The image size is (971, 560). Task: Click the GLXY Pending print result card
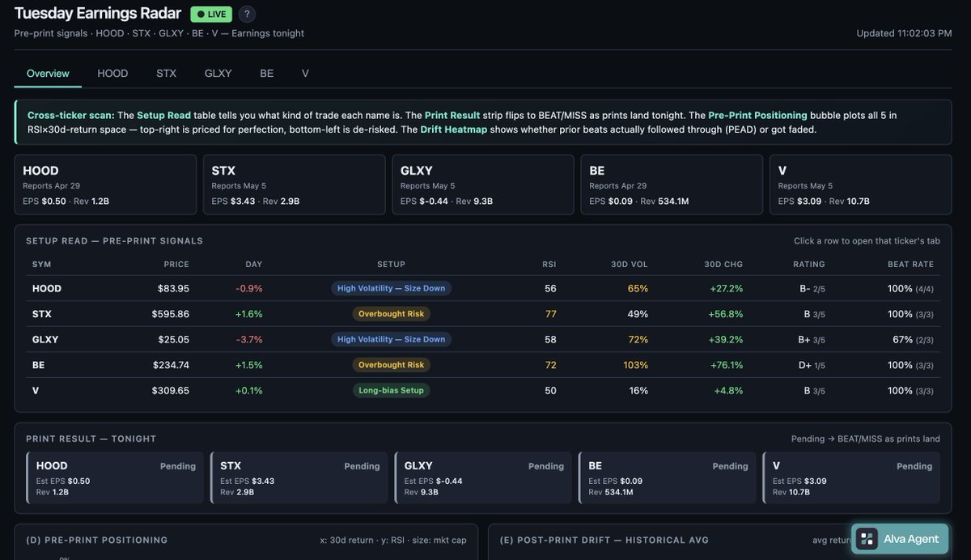483,478
